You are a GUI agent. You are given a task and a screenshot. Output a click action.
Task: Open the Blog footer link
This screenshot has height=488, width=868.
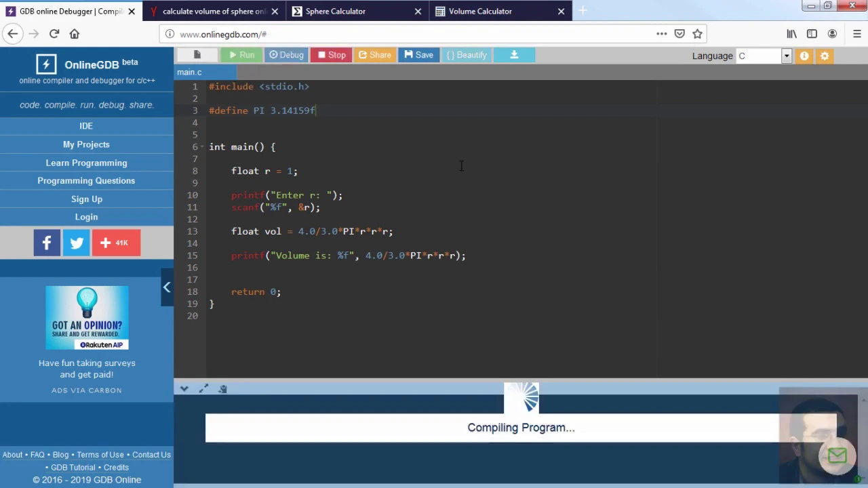60,455
